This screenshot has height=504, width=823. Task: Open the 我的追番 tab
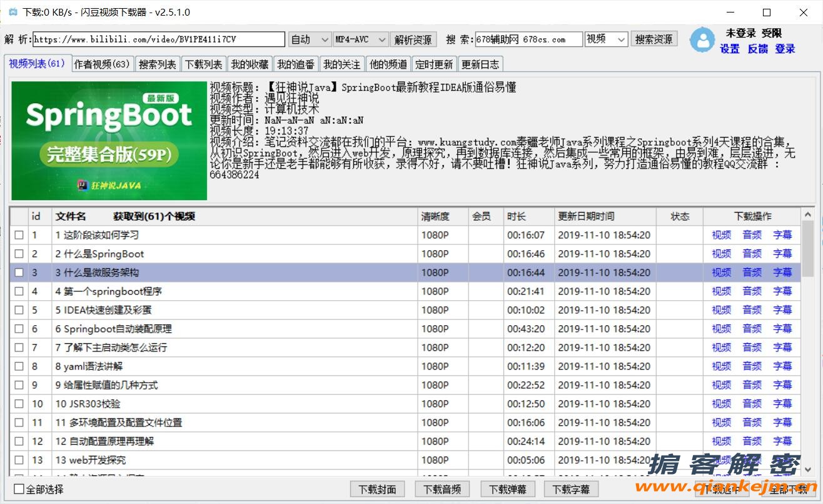(295, 64)
